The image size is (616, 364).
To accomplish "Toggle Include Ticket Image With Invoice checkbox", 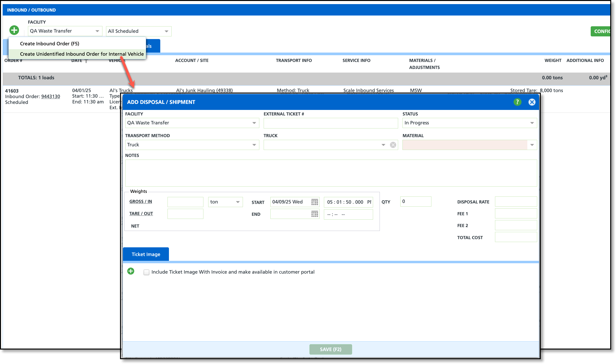I will [x=146, y=272].
